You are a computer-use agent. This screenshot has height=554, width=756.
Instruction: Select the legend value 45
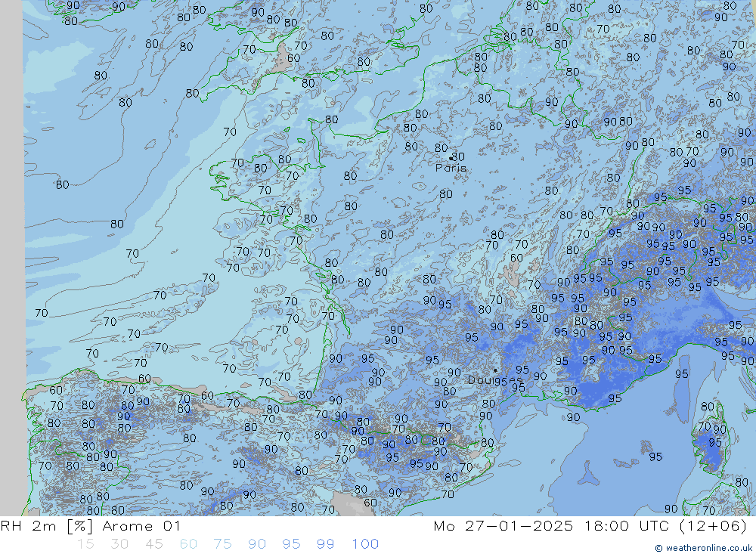click(x=154, y=544)
